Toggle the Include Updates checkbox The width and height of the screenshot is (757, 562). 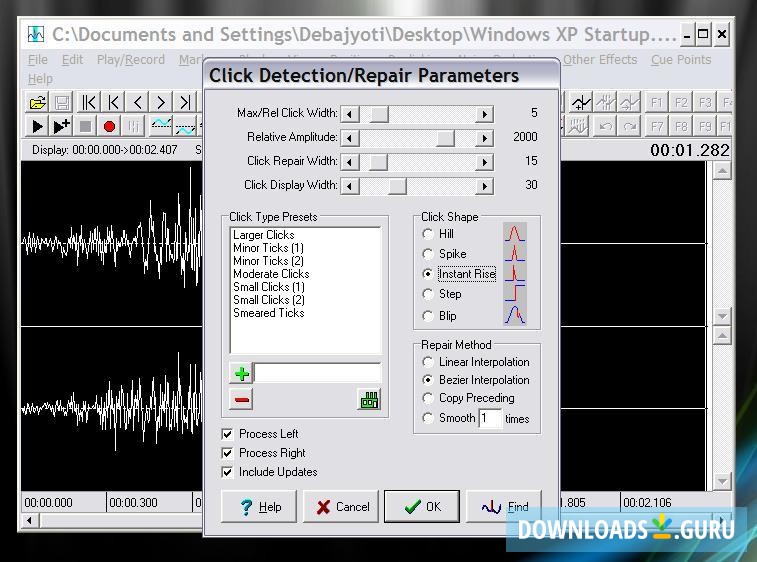[x=227, y=472]
